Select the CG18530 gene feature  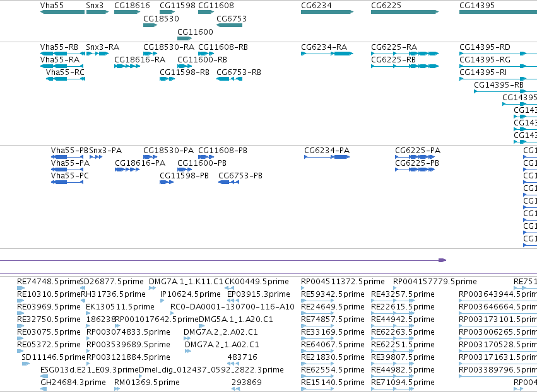coord(150,25)
